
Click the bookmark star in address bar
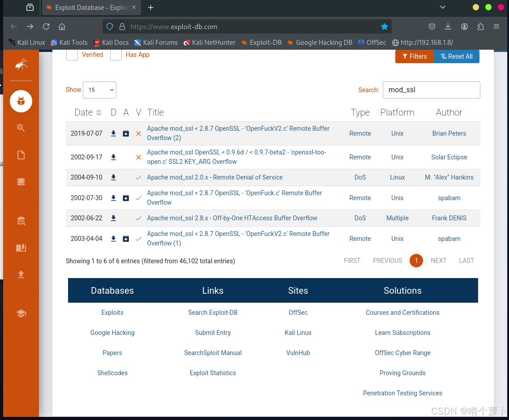pyautogui.click(x=385, y=26)
